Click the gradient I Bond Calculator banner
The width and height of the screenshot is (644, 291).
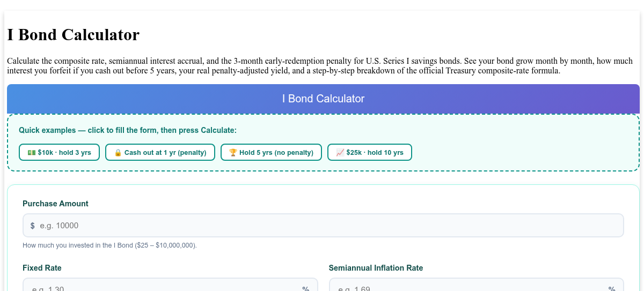coord(323,99)
